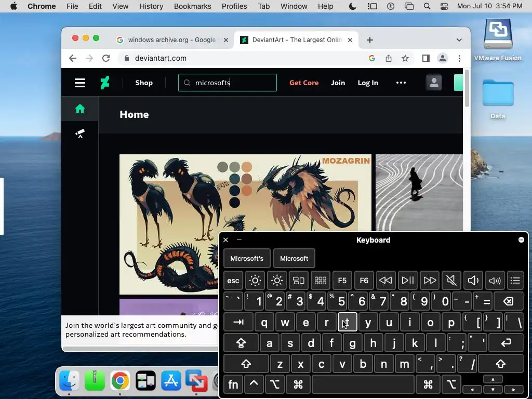The width and height of the screenshot is (532, 399).
Task: Reload the DeviantArt page
Action: pos(106,58)
